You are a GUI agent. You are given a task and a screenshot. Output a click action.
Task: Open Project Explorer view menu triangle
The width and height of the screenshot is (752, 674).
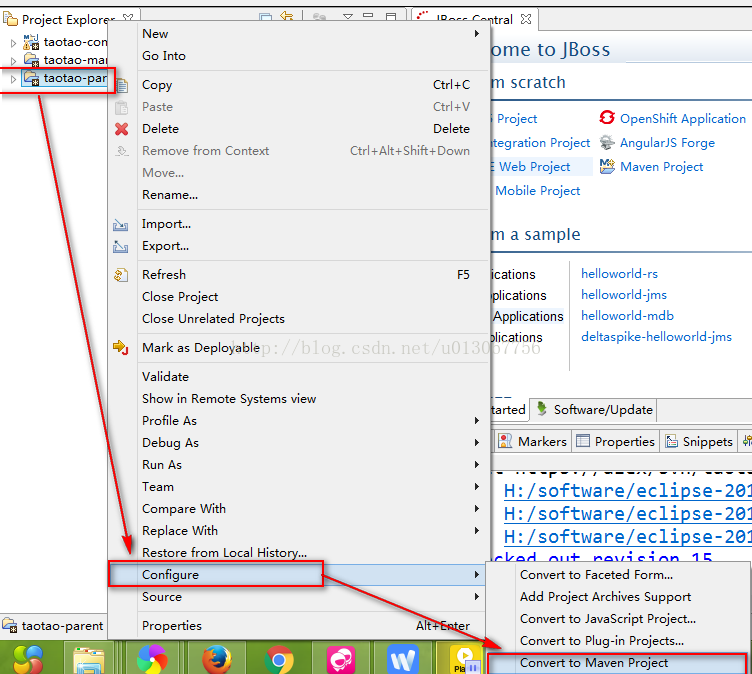[x=348, y=17]
